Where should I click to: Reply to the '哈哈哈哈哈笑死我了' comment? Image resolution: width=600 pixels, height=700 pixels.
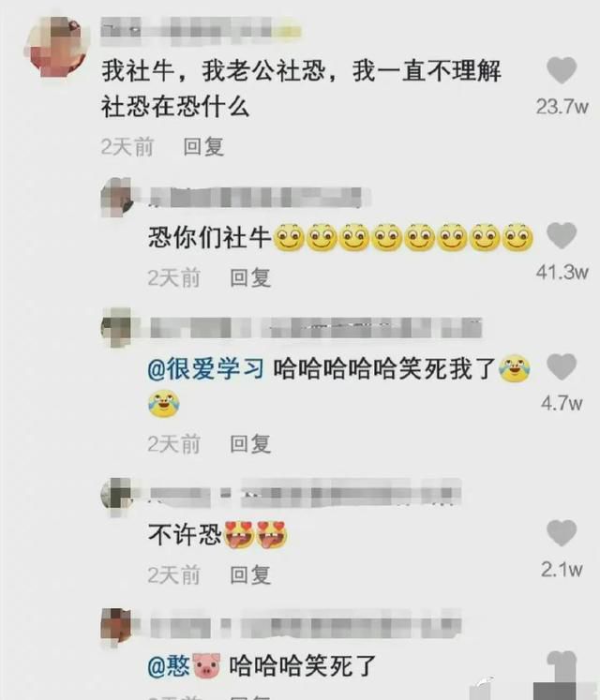250,444
